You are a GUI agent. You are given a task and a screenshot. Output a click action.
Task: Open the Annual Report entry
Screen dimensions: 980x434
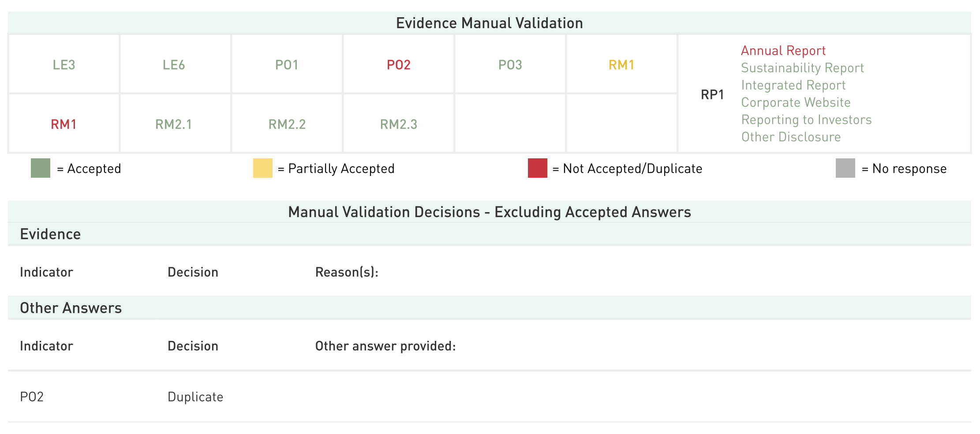click(x=783, y=51)
